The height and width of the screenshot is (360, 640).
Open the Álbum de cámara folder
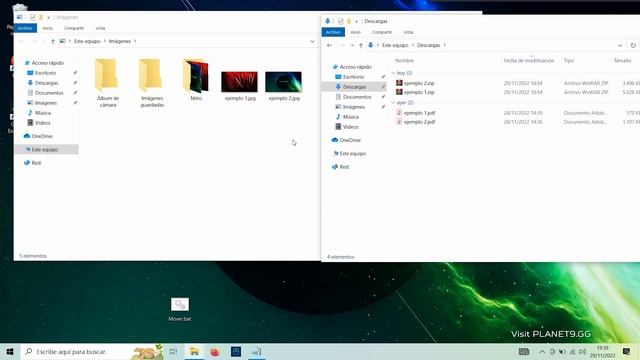click(x=107, y=83)
